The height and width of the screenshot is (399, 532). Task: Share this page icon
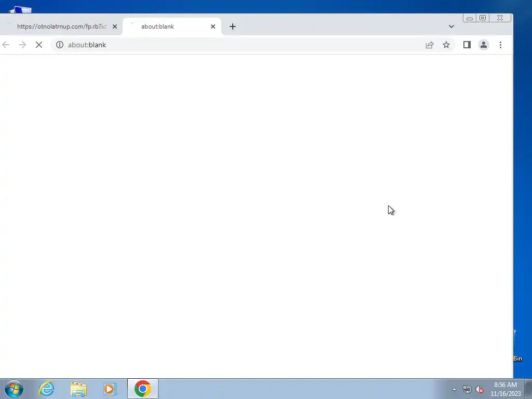tap(430, 45)
